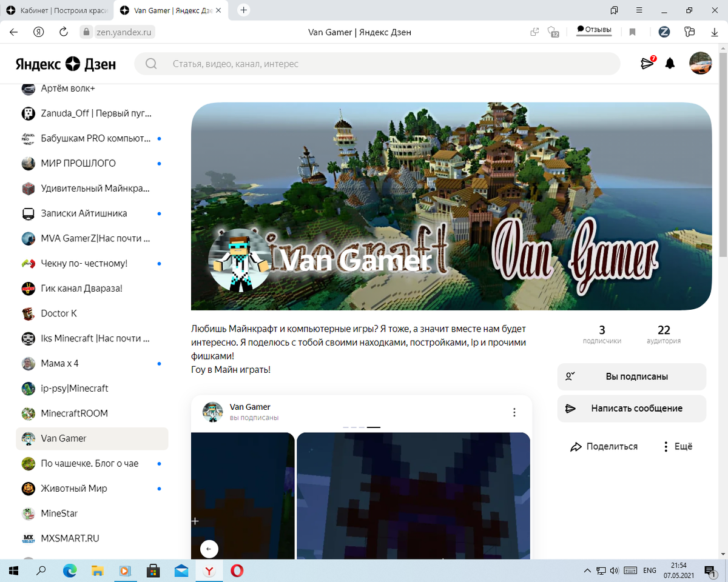
Task: Focus the Zen search input field
Action: 377,64
